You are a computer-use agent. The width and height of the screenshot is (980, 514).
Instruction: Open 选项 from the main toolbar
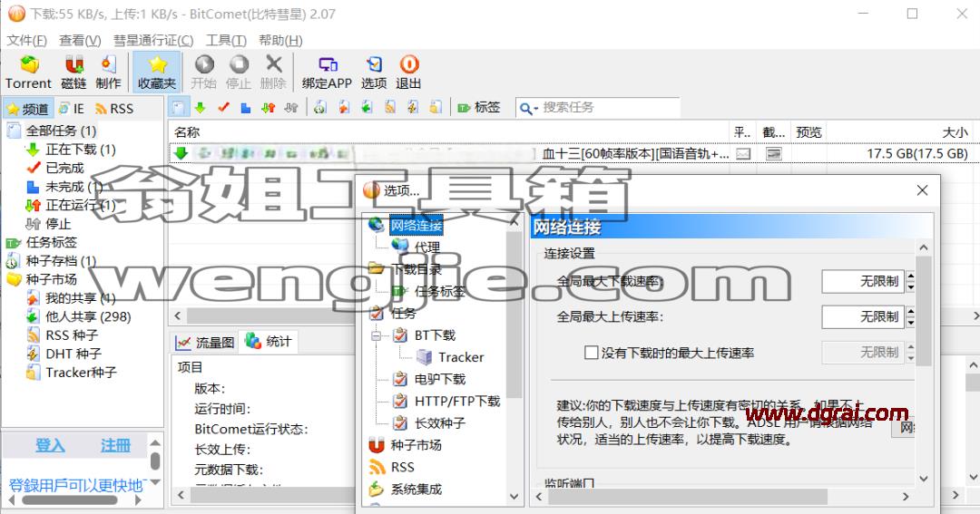coord(374,72)
